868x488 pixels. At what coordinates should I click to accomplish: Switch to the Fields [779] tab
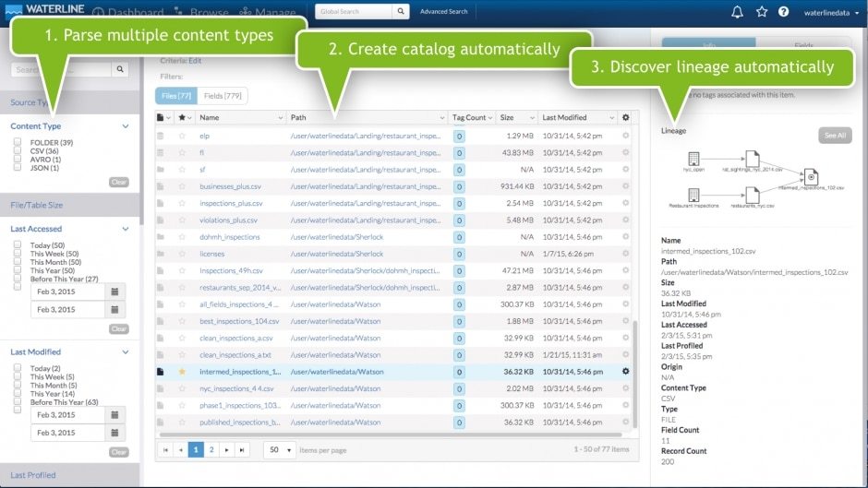[x=223, y=96]
